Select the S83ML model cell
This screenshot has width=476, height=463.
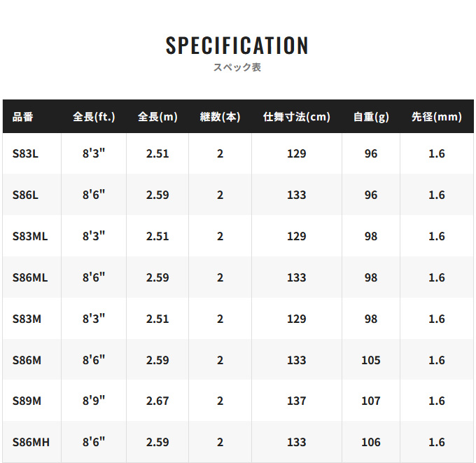(30, 237)
